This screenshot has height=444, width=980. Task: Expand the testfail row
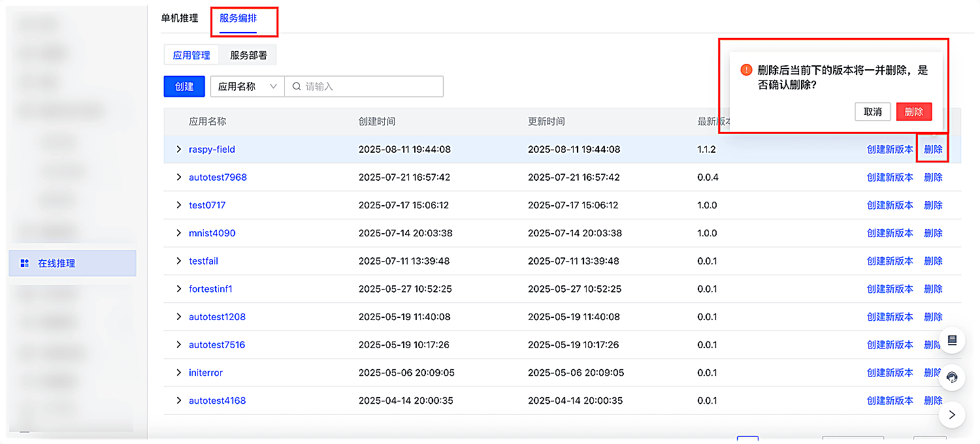[x=178, y=261]
